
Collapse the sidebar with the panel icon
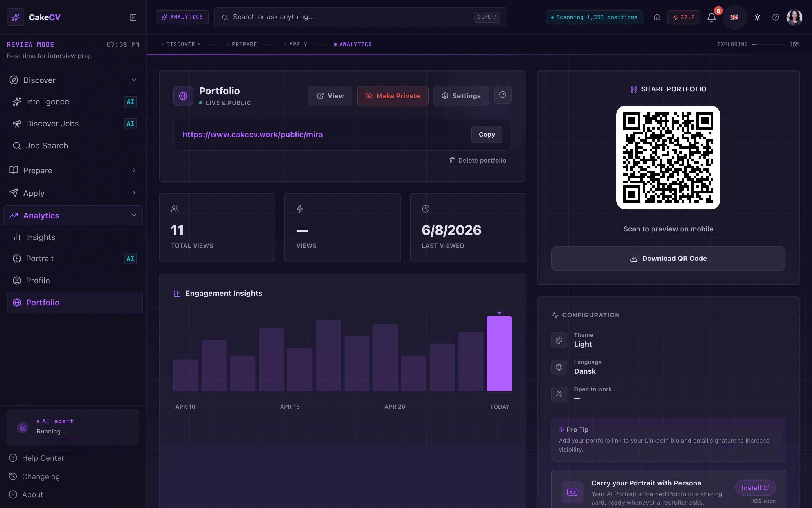133,17
